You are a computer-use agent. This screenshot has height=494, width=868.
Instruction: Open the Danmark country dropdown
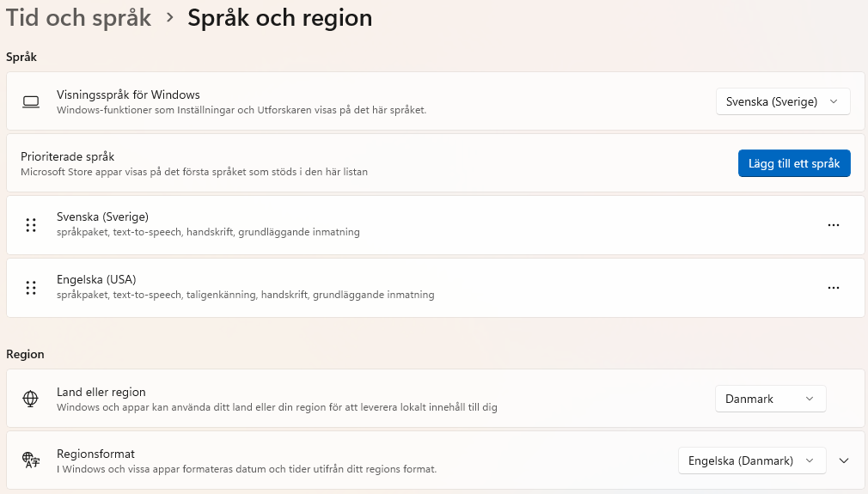770,399
